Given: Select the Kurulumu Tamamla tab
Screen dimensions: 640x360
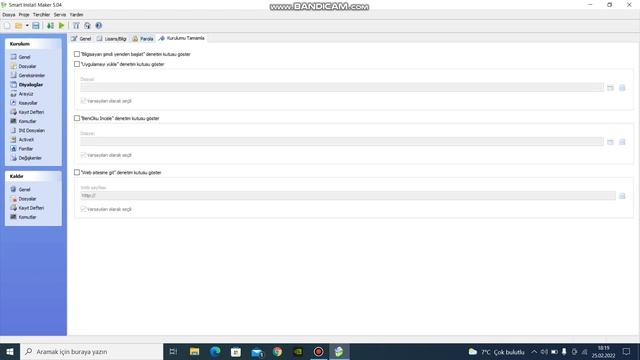Looking at the screenshot, I should click(182, 38).
